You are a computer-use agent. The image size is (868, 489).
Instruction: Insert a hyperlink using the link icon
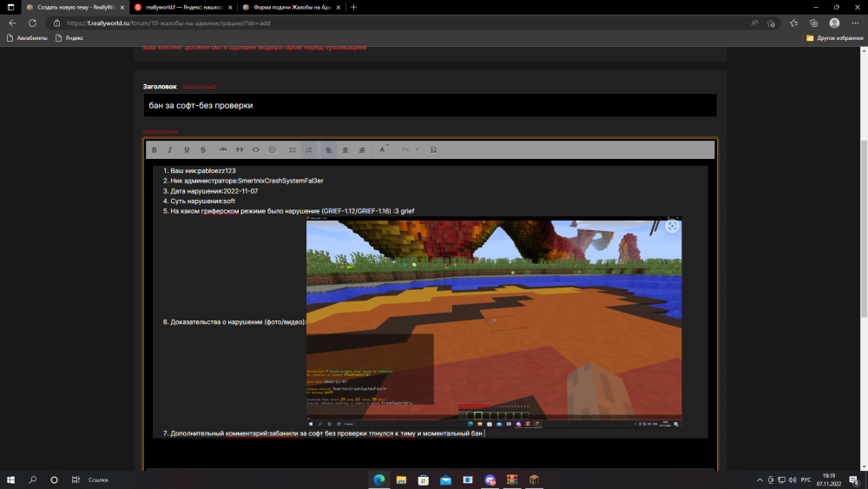[223, 149]
